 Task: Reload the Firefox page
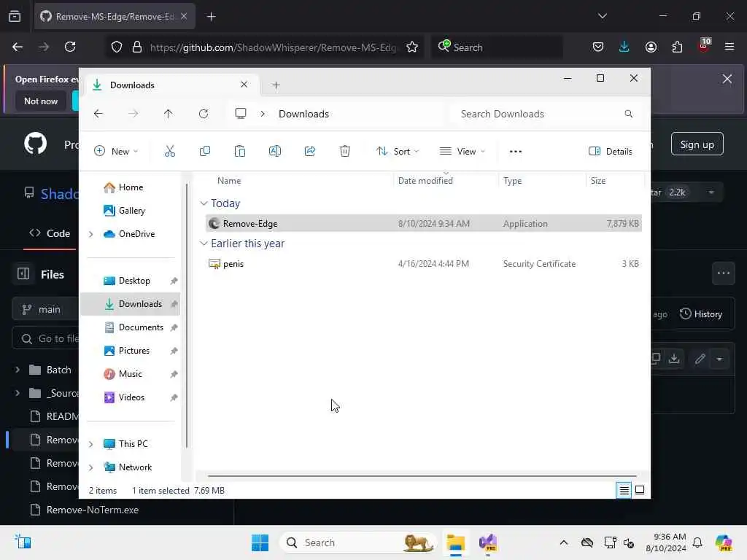pyautogui.click(x=70, y=47)
